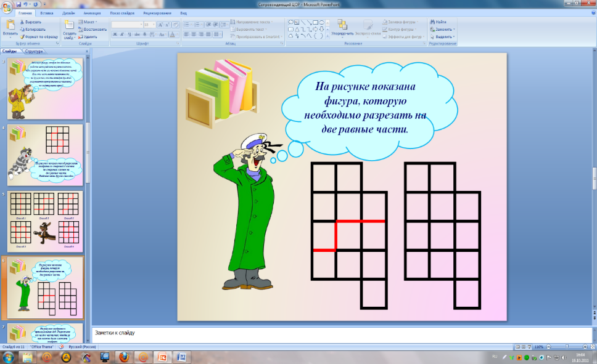Click the zoom slider handle
Screen dimensions: 597x364
pos(567,347)
